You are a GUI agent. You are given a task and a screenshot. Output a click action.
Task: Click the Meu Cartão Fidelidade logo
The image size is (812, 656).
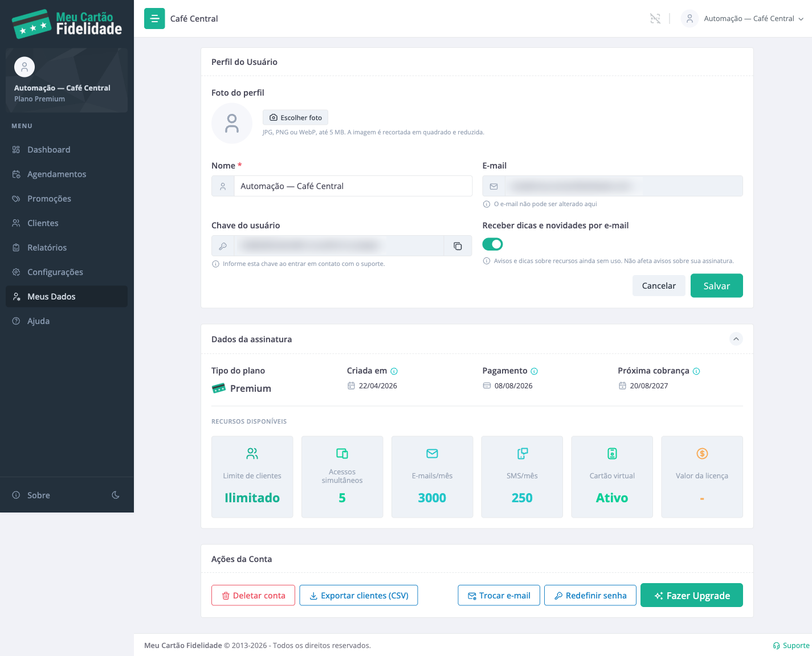point(67,23)
